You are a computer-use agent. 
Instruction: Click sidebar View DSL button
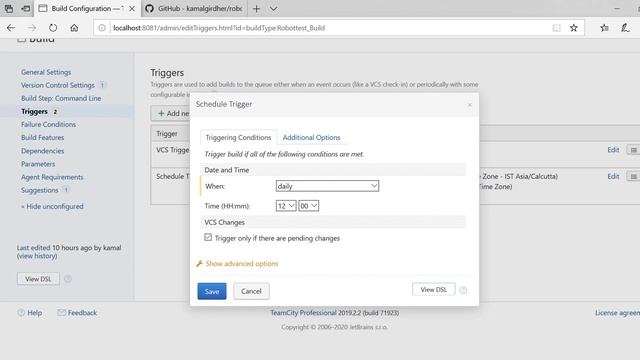pyautogui.click(x=38, y=279)
